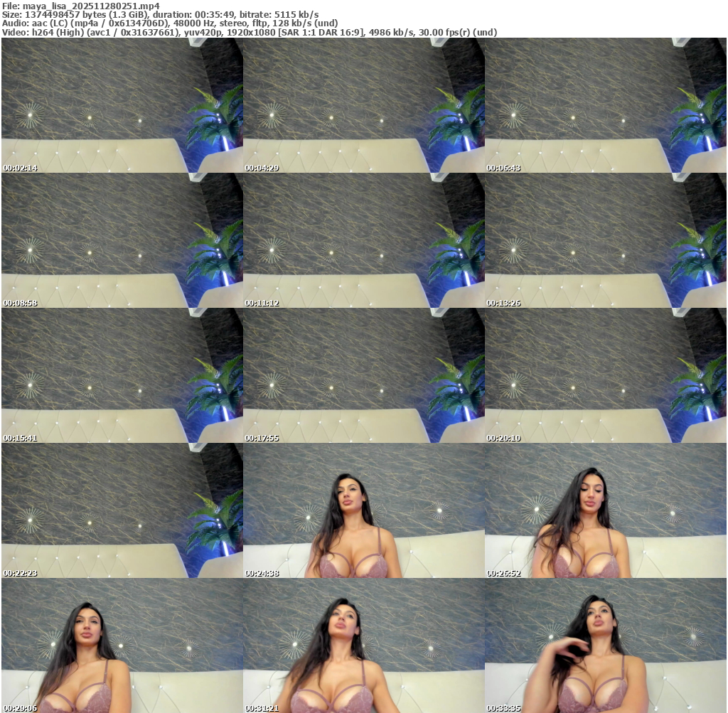Image resolution: width=728 pixels, height=713 pixels.
Task: Open the thumbnail at 00:20:10
Action: (x=606, y=375)
